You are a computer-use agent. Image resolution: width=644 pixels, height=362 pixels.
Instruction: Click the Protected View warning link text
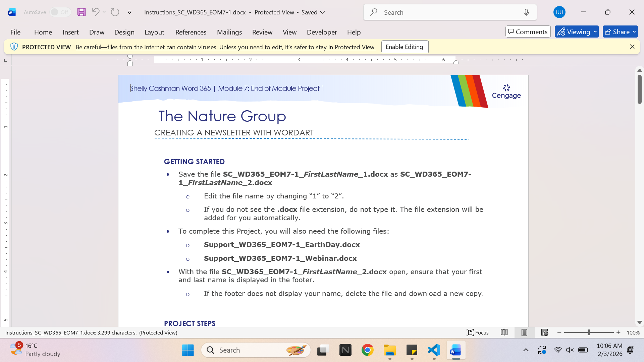pyautogui.click(x=225, y=47)
